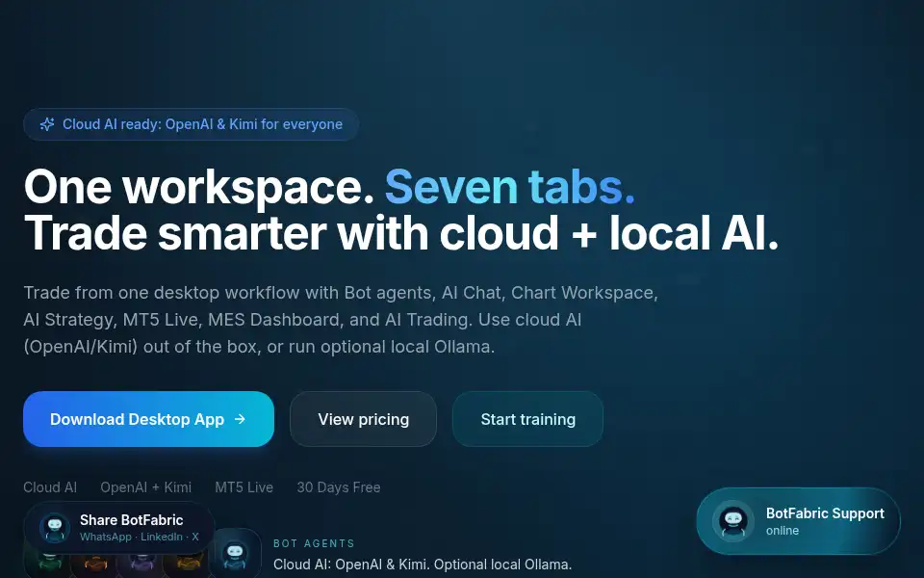Click the '30 Days Free' label
This screenshot has width=924, height=578.
click(339, 487)
